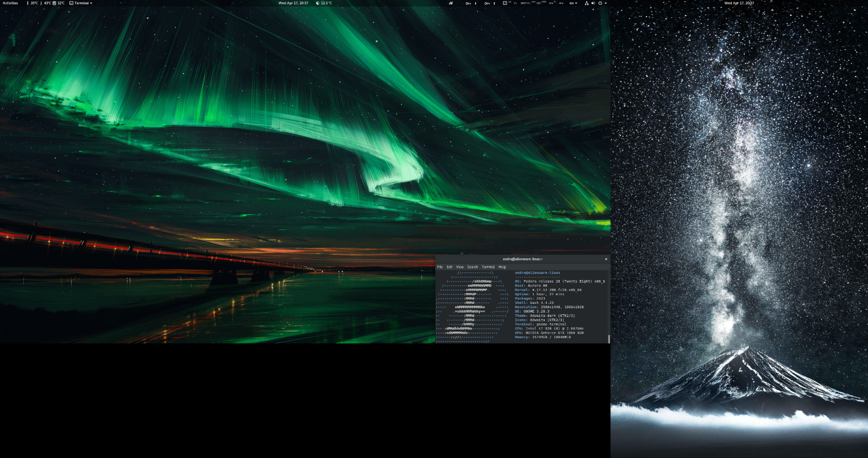Click the 43°C temperature indicator
The image size is (868, 458).
tap(46, 3)
